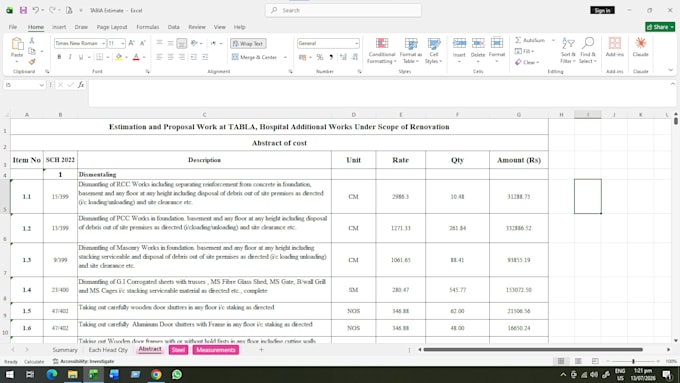
Task: Open the accounting number format icon
Action: [x=302, y=57]
